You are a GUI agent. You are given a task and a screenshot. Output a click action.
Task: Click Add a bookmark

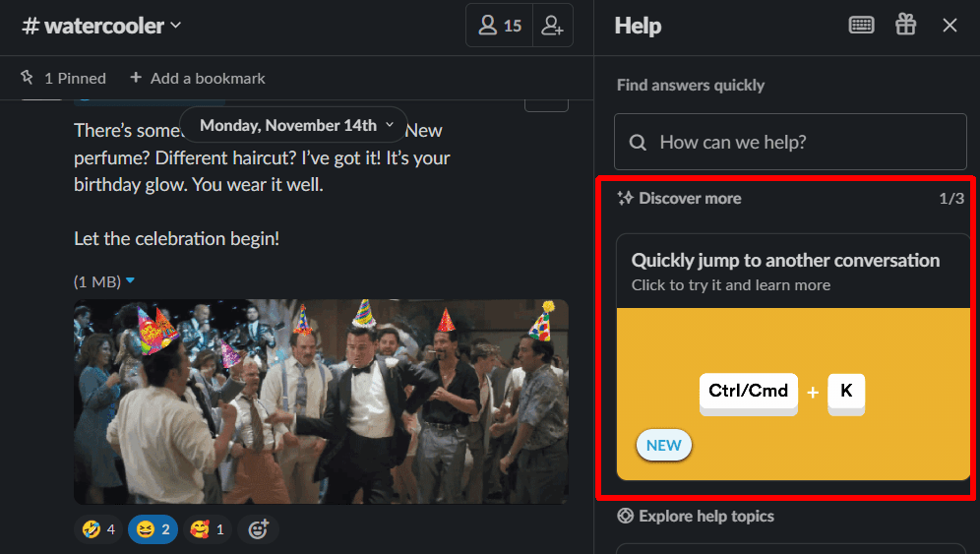208,78
